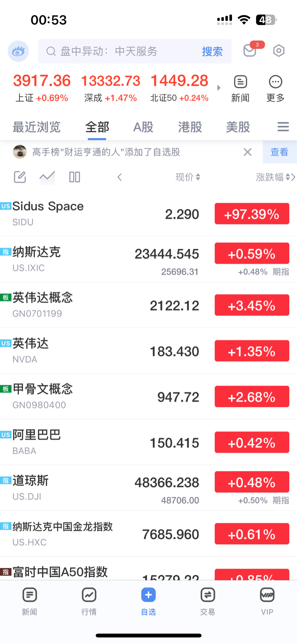Expand more indices with the arrow
This screenshot has height=644, width=297.
(x=219, y=88)
